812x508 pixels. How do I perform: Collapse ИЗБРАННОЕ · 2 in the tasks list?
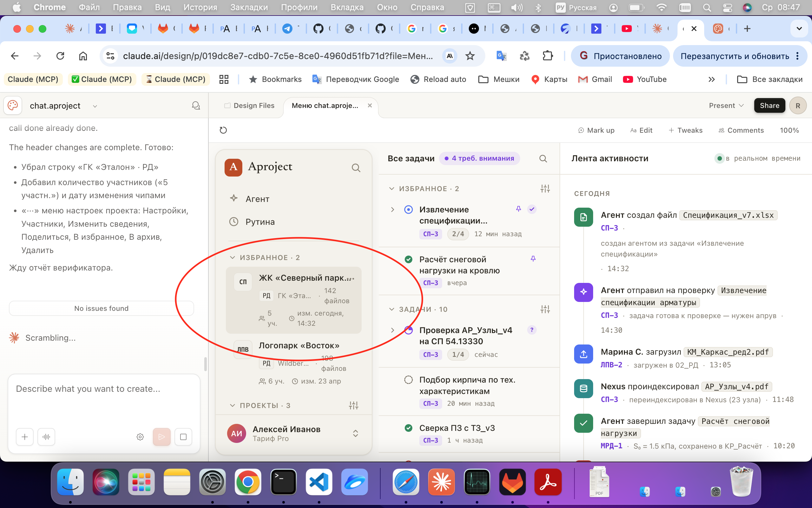point(391,189)
